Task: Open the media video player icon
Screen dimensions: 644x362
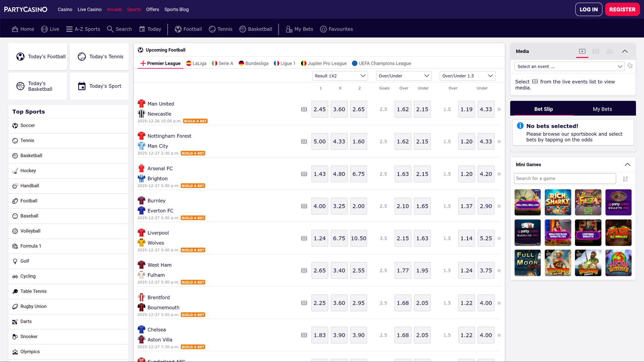Action: tap(582, 51)
